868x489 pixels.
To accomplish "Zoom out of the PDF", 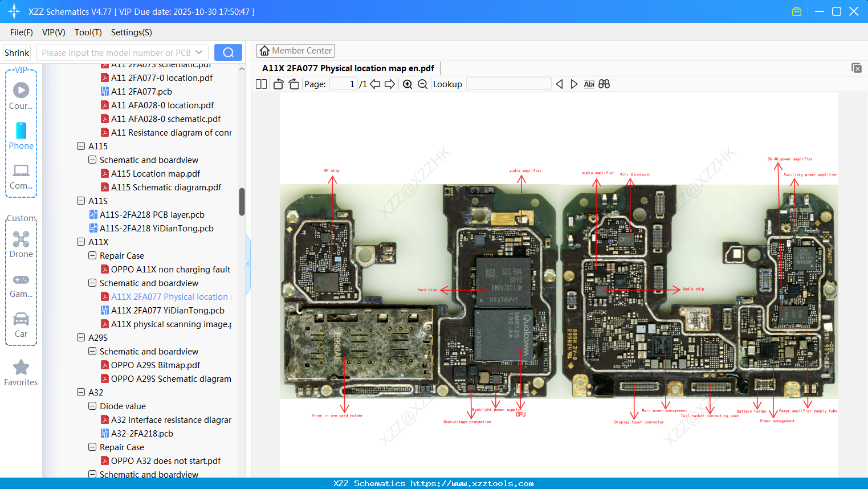I will click(x=422, y=84).
